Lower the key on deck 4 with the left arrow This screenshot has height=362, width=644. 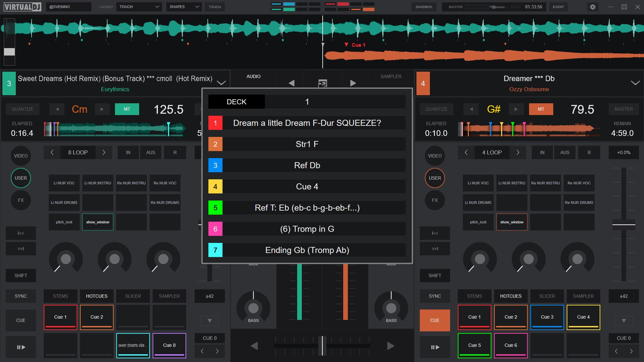(x=471, y=109)
